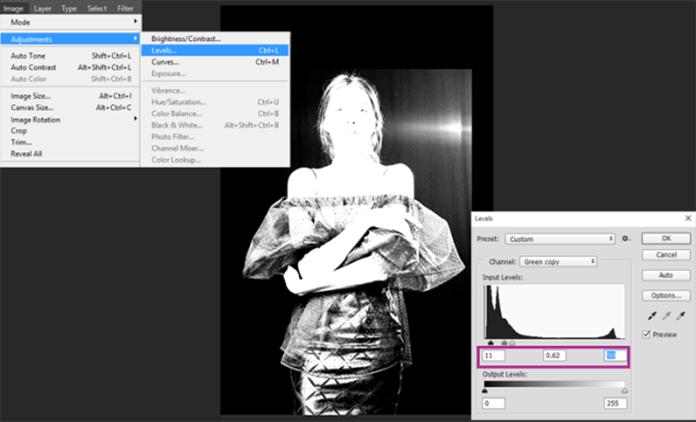Open the Channel dropdown showing Green copy
The height and width of the screenshot is (422, 696).
[x=557, y=261]
